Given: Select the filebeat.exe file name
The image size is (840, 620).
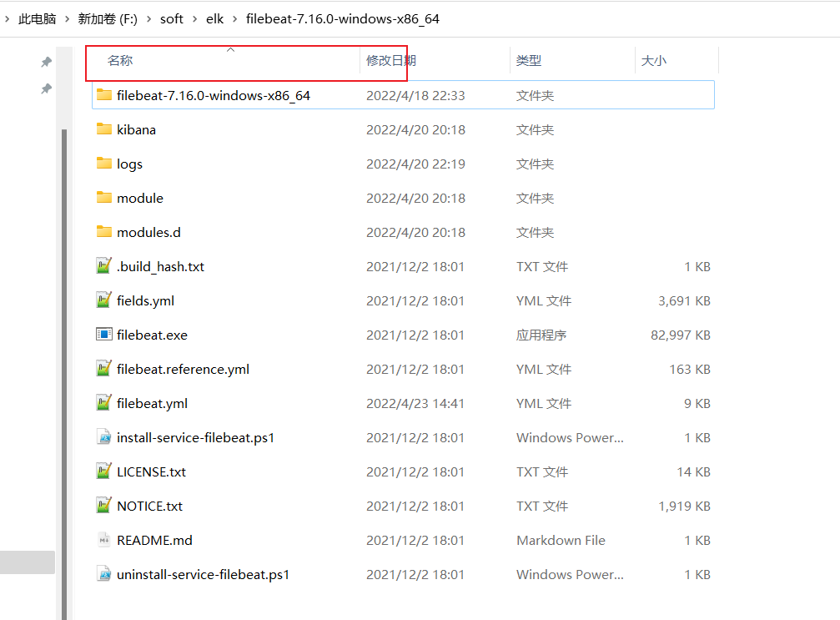Looking at the screenshot, I should (152, 335).
